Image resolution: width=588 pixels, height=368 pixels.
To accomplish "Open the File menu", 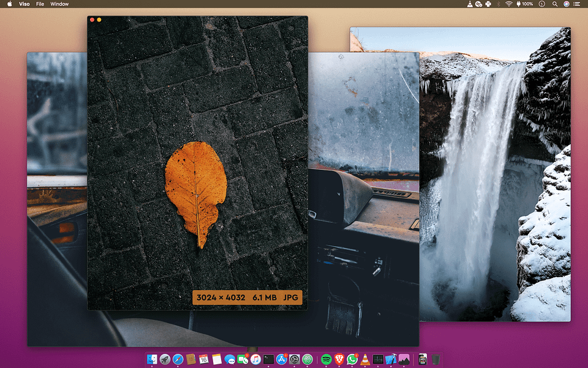I will tap(40, 4).
